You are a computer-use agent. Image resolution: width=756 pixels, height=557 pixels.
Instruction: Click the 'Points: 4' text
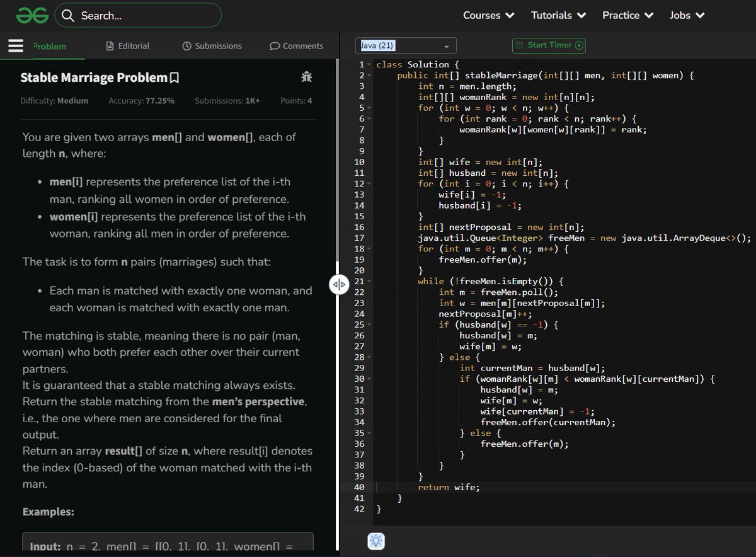pos(296,101)
